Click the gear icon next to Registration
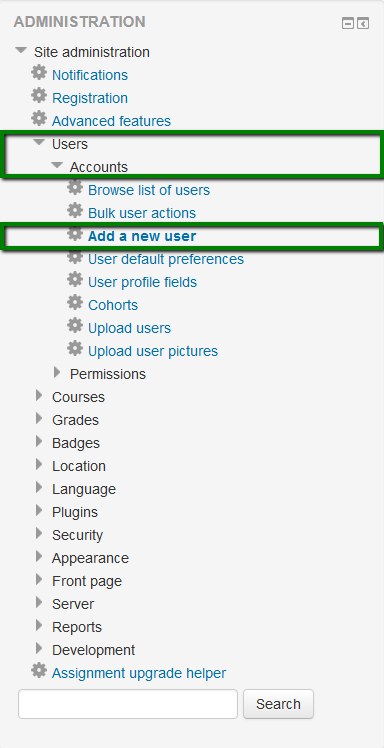Viewport: 384px width, 748px height. pos(39,96)
